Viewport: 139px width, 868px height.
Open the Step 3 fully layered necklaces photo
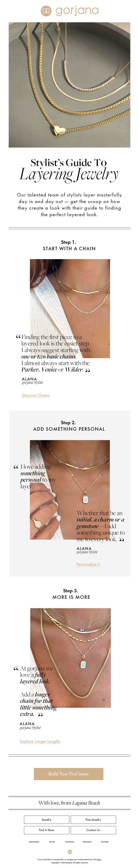tap(70, 658)
